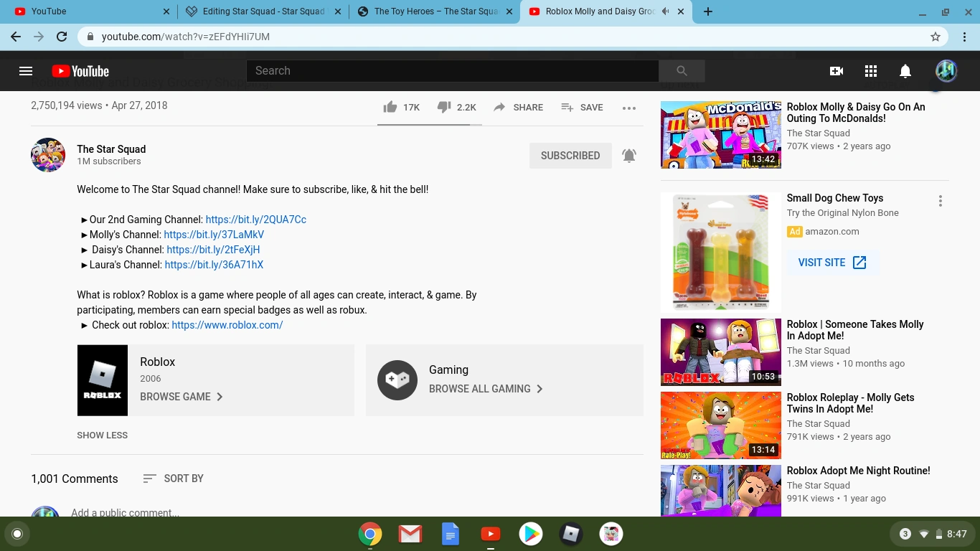Screen dimensions: 980x551
Task: Open YouTube app from the shelf
Action: 491,534
